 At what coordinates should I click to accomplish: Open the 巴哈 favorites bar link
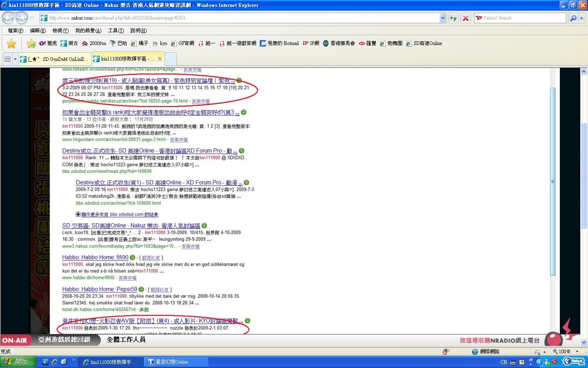click(118, 43)
